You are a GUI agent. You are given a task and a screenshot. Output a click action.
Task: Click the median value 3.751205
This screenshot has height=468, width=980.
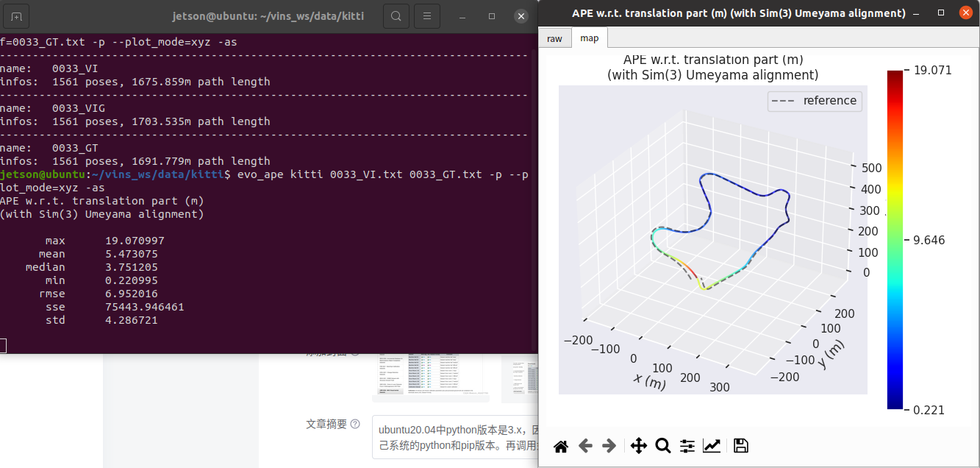(x=131, y=267)
